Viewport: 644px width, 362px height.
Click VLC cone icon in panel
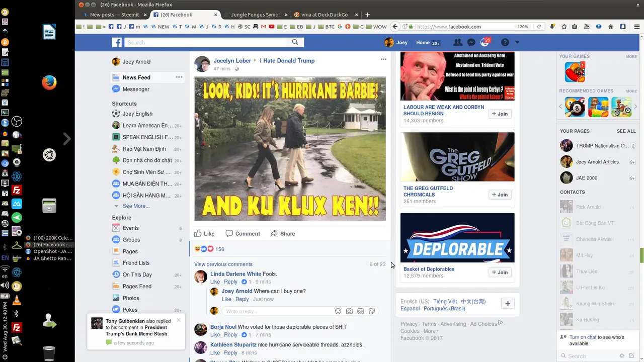tap(17, 301)
